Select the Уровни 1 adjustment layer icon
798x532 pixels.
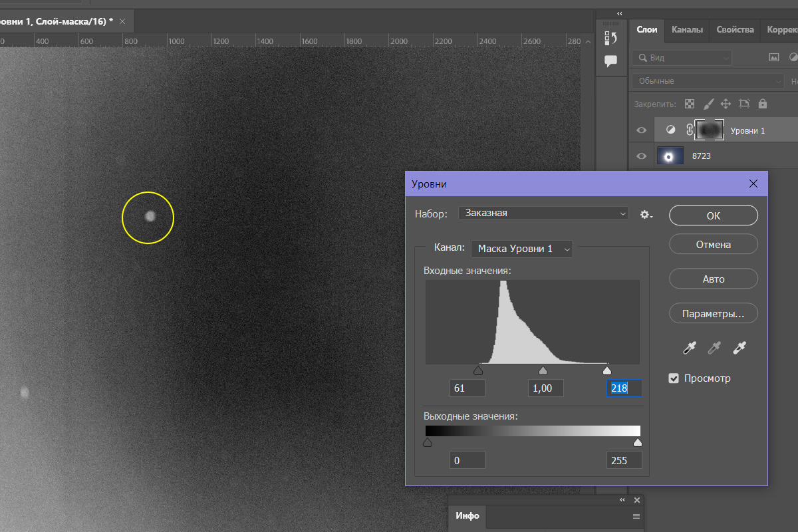click(x=670, y=130)
